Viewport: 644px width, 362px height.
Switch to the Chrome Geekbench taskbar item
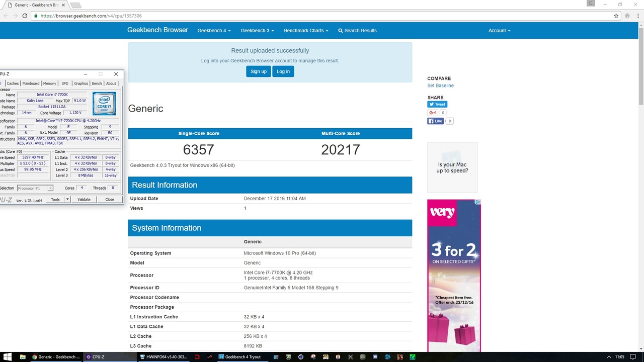point(56,357)
